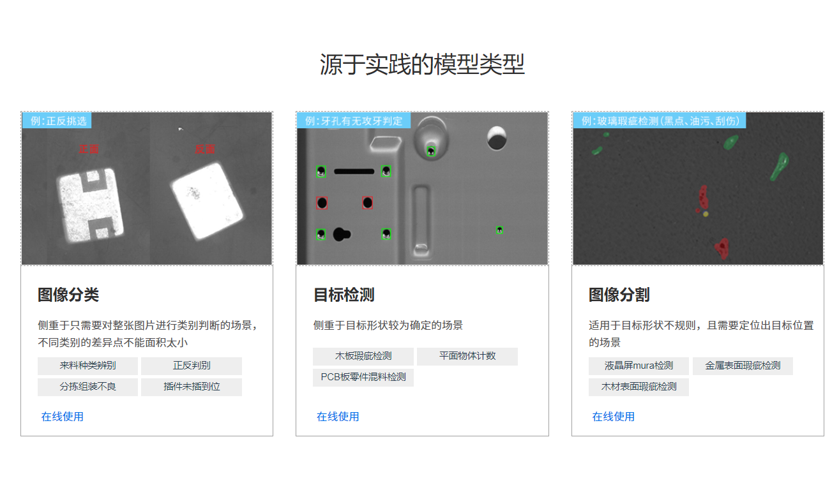This screenshot has height=504, width=839.
Task: Open 在线使用 link under 目标检测
Action: click(338, 417)
